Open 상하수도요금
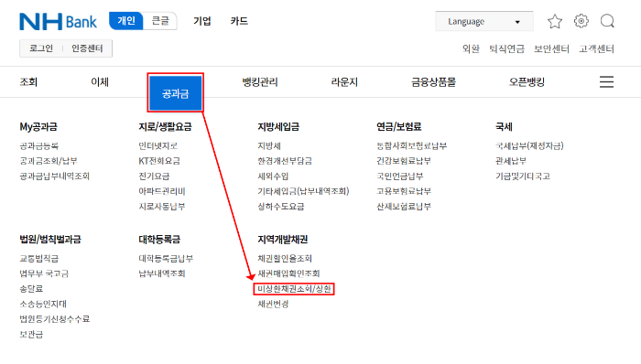Image resolution: width=641 pixels, height=364 pixels. point(281,206)
